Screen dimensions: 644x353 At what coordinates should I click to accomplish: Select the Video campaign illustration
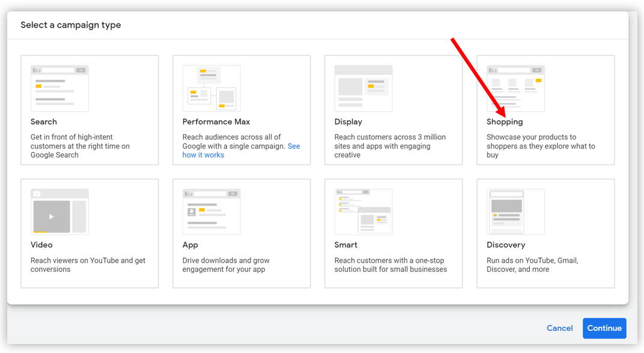59,212
